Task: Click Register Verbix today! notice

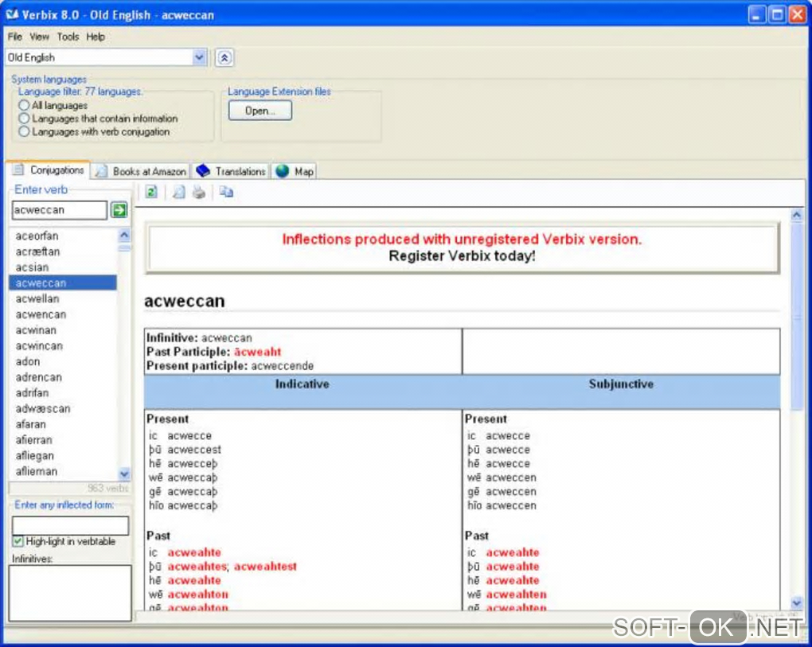Action: [x=462, y=255]
